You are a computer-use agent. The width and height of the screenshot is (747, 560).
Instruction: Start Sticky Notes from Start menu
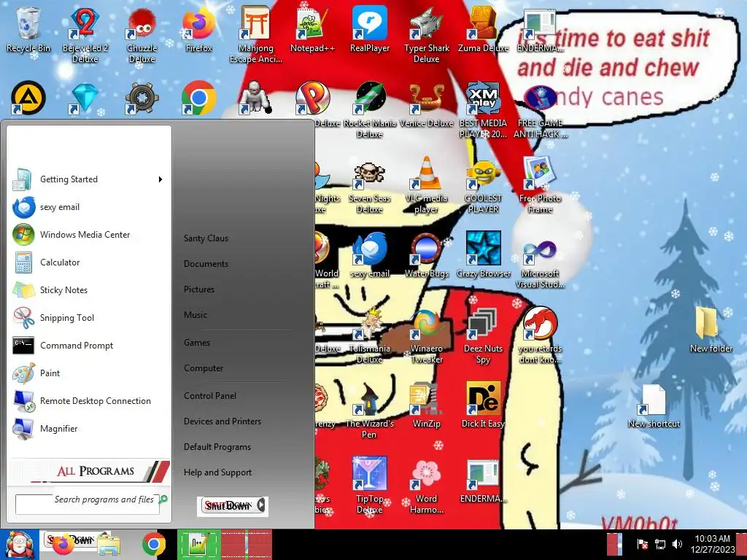pos(88,290)
